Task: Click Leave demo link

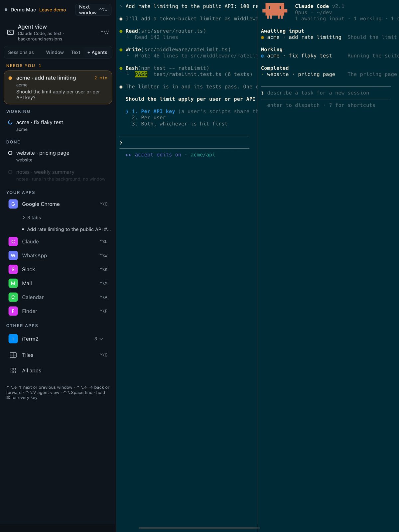Action: point(53,10)
